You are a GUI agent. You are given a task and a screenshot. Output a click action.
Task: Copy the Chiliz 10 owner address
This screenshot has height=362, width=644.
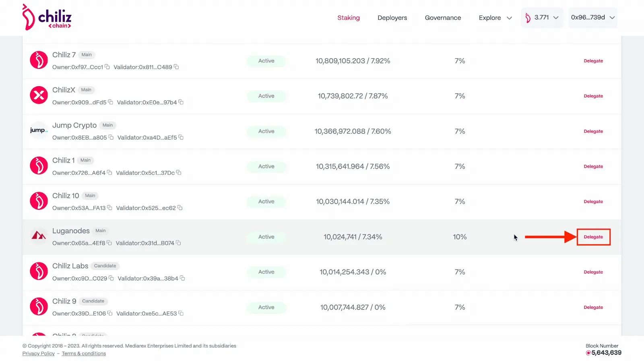point(109,208)
